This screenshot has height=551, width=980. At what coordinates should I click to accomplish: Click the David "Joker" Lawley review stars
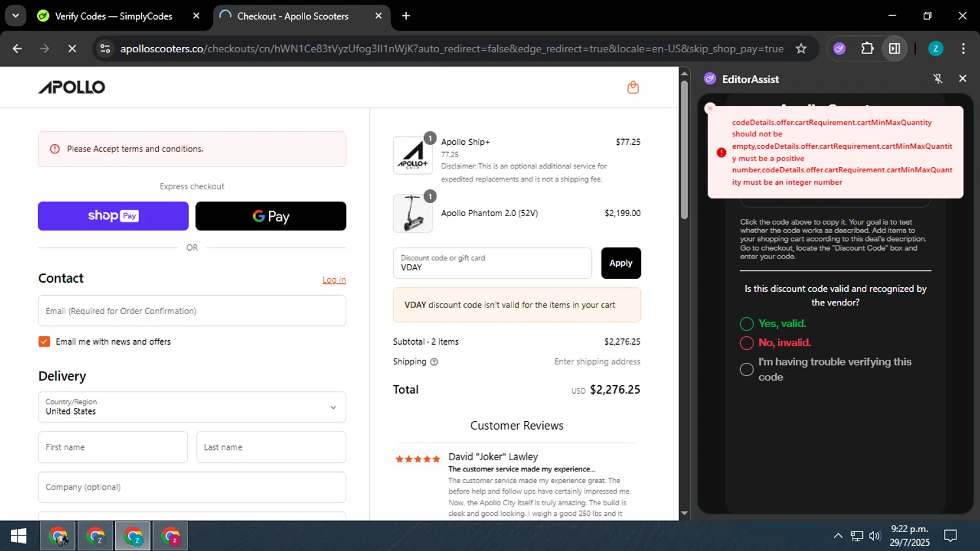click(x=418, y=459)
